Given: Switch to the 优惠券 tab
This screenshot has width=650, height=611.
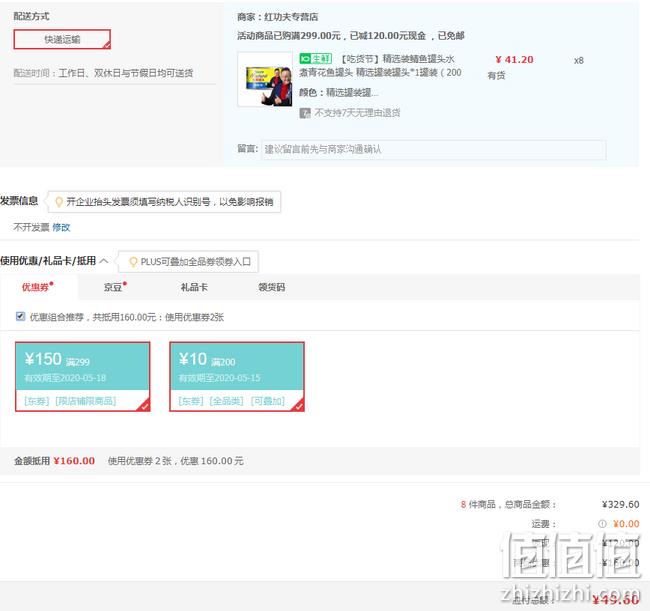Looking at the screenshot, I should (x=38, y=287).
